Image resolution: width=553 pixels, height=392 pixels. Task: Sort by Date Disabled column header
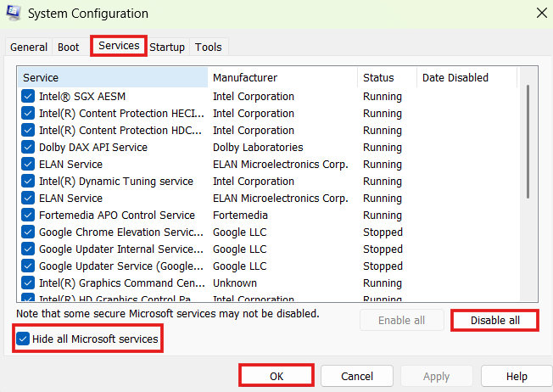pyautogui.click(x=467, y=77)
